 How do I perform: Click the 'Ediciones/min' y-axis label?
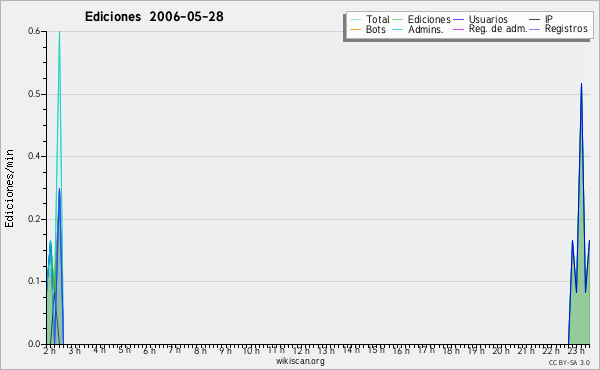9,188
